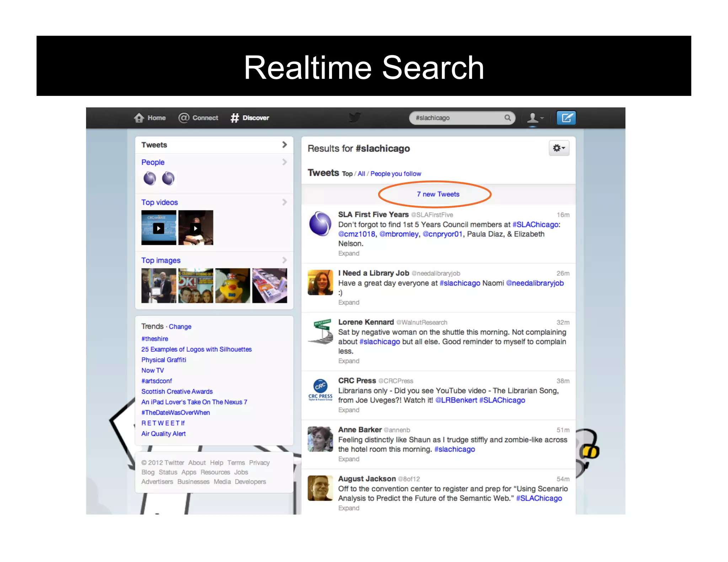Expand the SLA First Five Years tweet

click(x=349, y=253)
